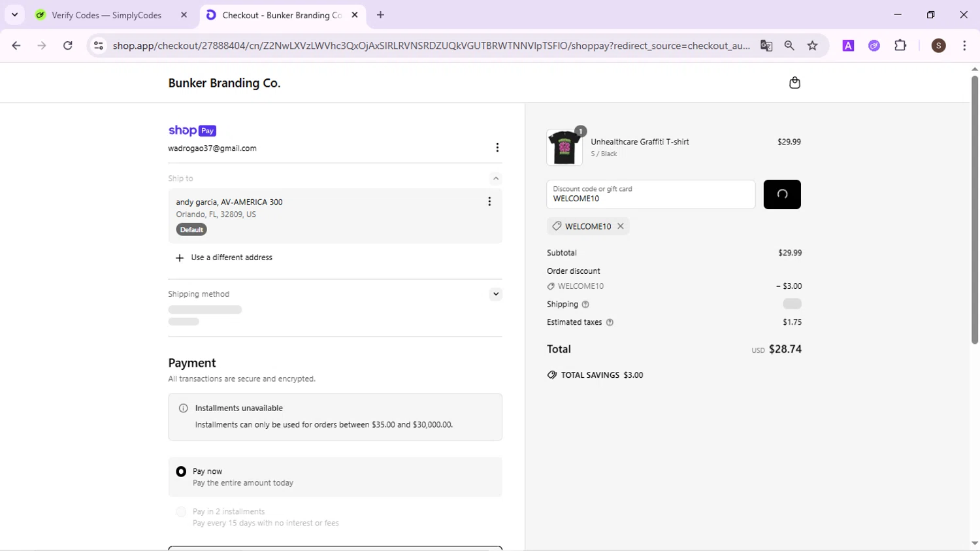The image size is (980, 551).
Task: Remove the WELCOME10 discount tag
Action: pos(621,226)
